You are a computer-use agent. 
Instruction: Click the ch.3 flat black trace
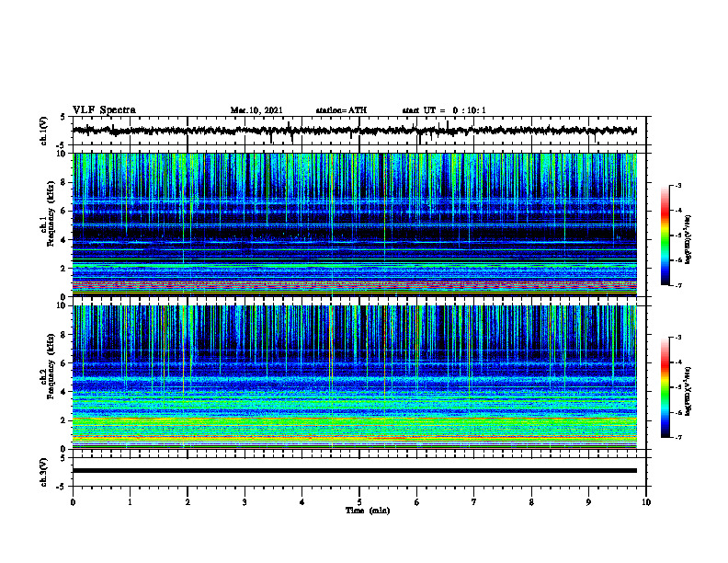point(355,471)
